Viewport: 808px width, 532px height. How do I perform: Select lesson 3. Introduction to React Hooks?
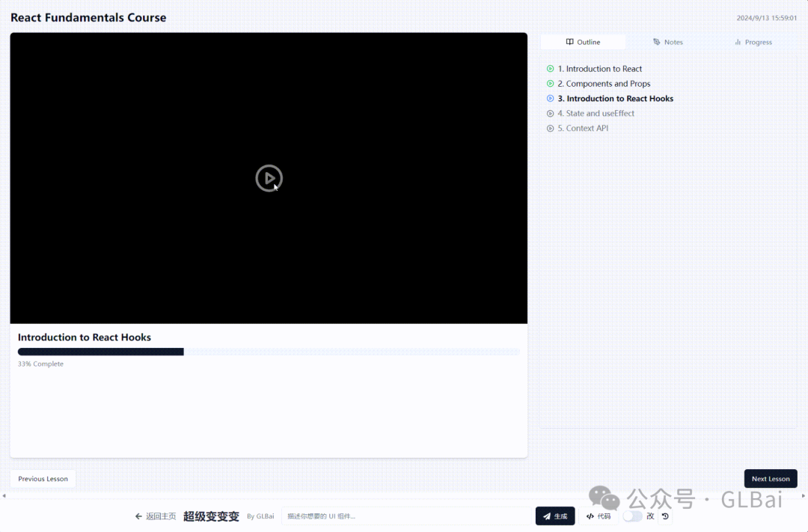point(615,99)
